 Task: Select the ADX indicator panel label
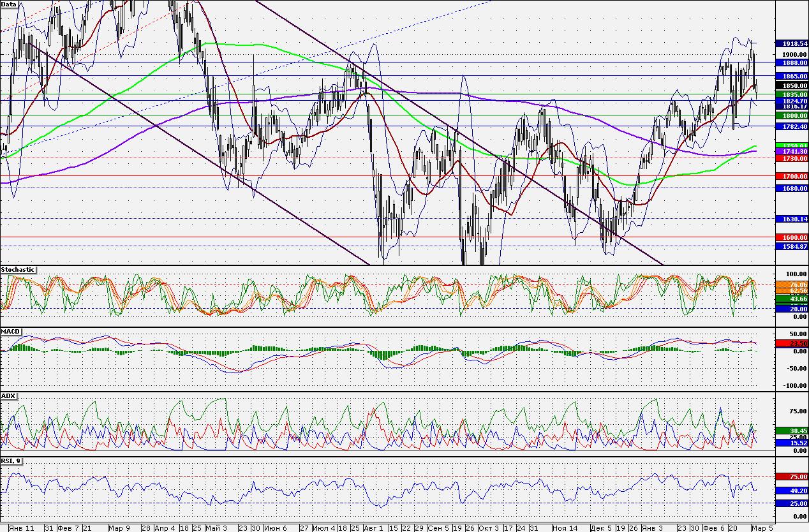click(9, 396)
